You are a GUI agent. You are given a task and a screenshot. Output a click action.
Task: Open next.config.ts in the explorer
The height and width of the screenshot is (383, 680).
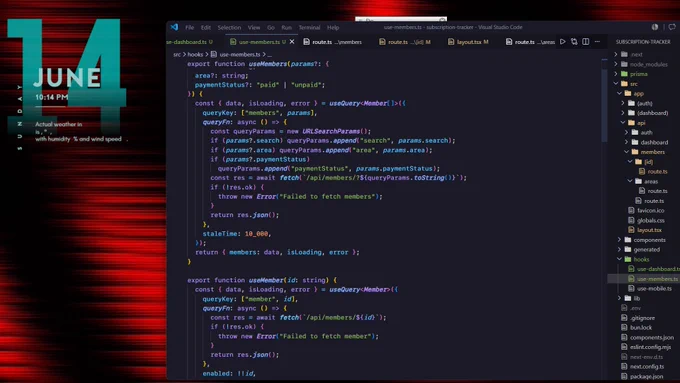pyautogui.click(x=644, y=367)
